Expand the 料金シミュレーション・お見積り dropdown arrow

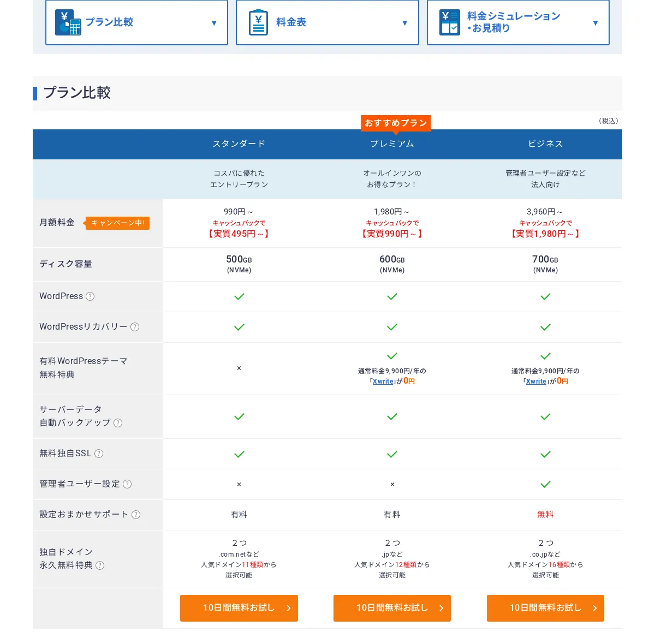click(x=596, y=23)
